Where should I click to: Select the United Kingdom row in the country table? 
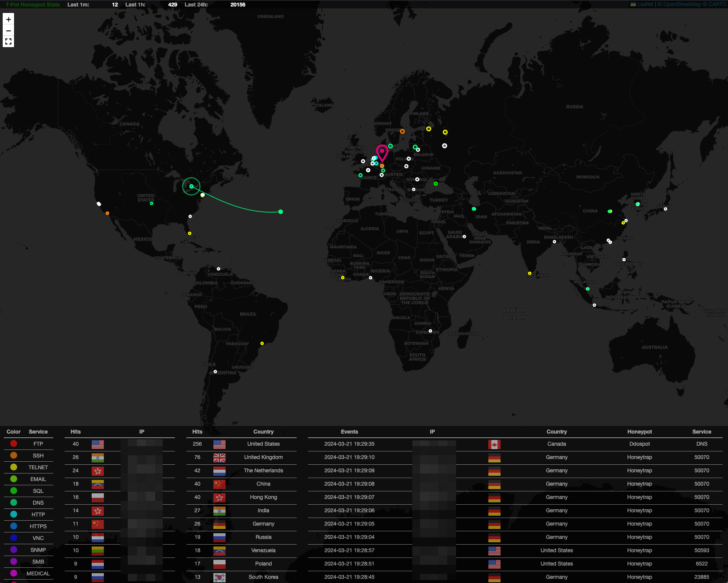coord(263,457)
